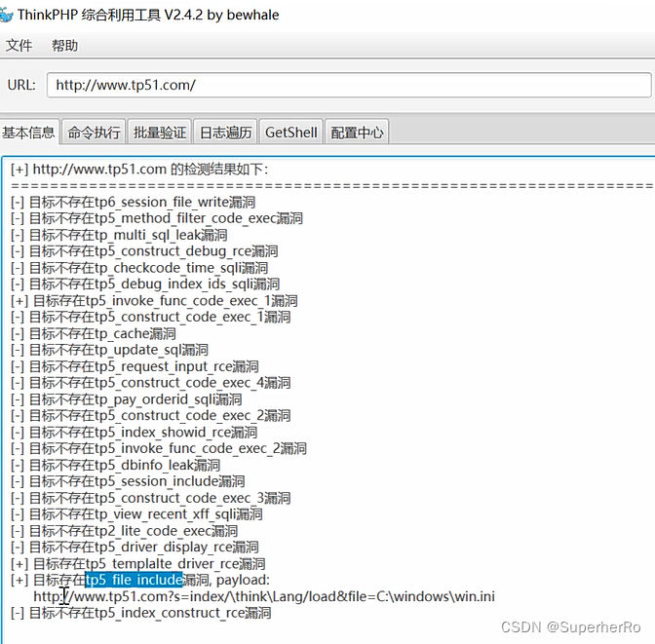Click the tp5_session_include result line

128,481
